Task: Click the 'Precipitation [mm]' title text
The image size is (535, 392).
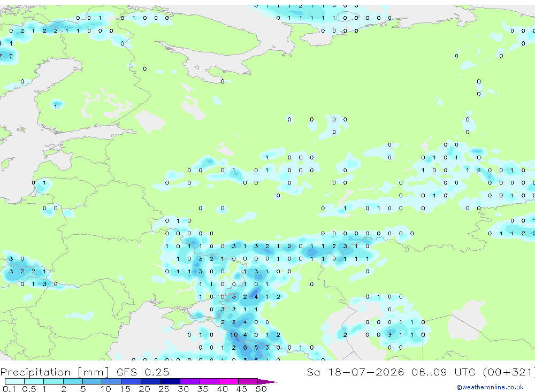Action: (x=55, y=372)
